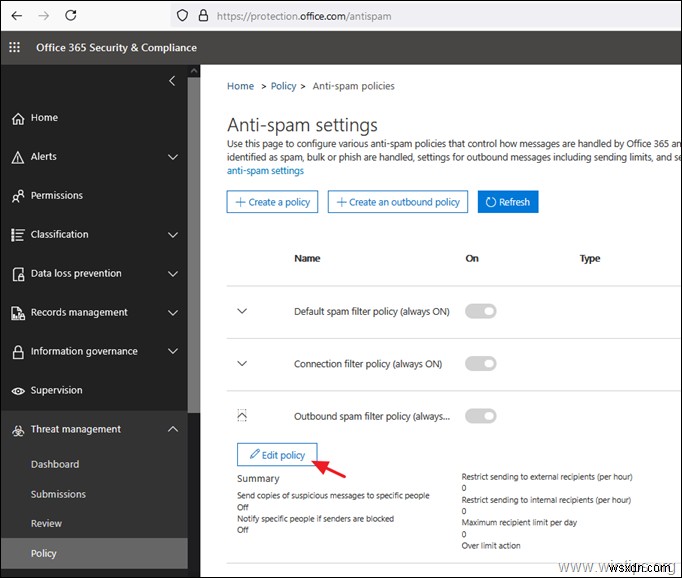
Task: Open the anti-spam settings help link
Action: pyautogui.click(x=265, y=170)
